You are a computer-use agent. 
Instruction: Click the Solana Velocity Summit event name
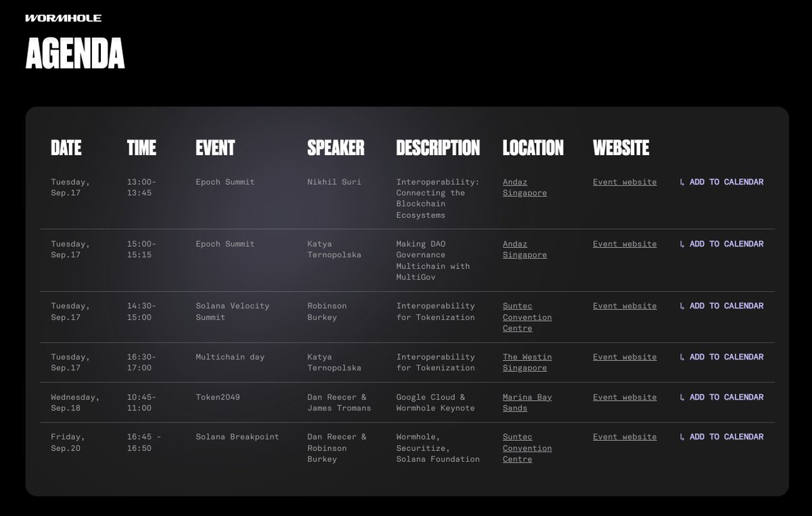(232, 311)
